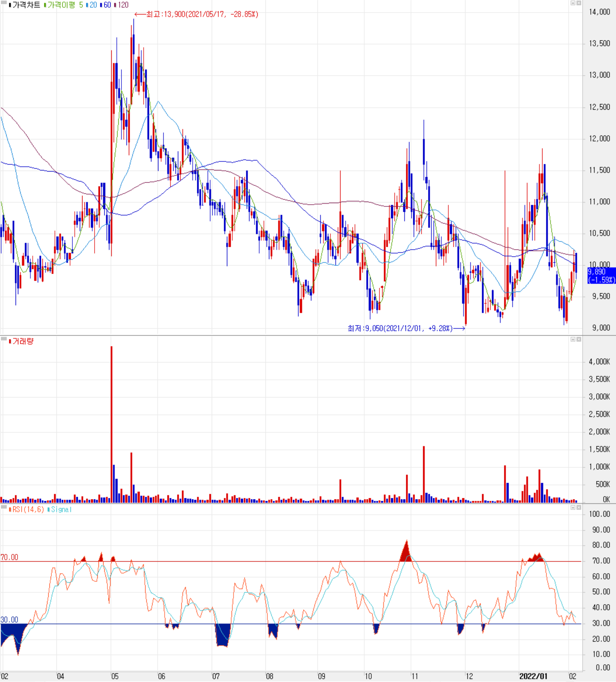This screenshot has height=682, width=616.
Task: Close the price chart pane
Action: pos(579,3)
